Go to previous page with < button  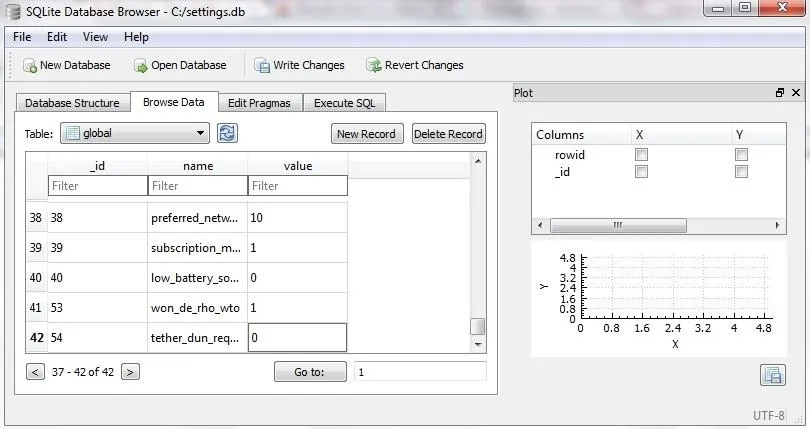pyautogui.click(x=35, y=372)
